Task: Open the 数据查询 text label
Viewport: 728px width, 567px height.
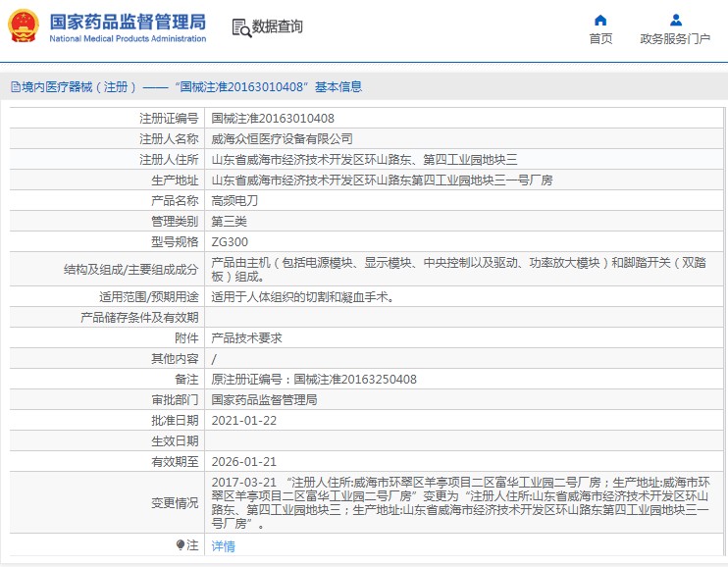Action: pos(278,27)
